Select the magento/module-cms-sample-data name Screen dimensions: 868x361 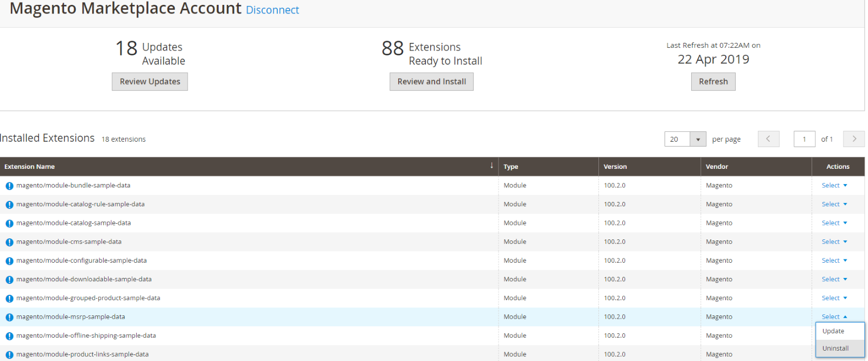[x=69, y=242]
